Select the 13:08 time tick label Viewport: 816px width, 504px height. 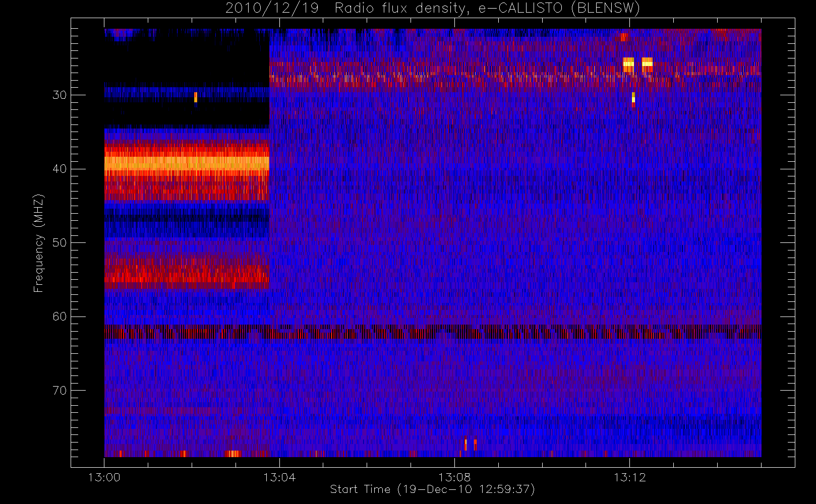(454, 477)
